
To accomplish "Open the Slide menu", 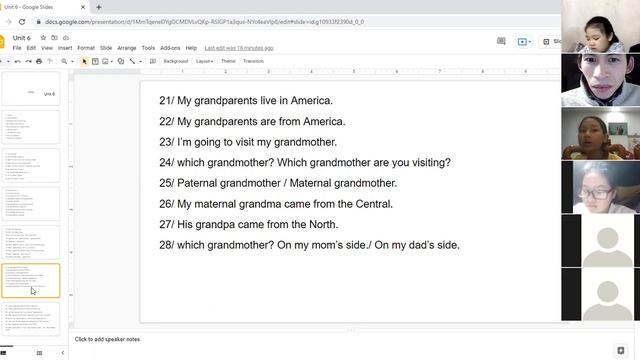I will point(106,48).
